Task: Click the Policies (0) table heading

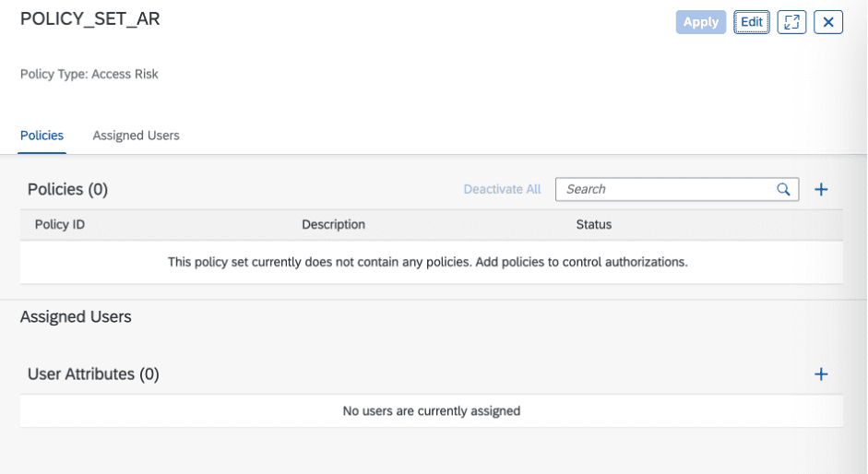Action: [x=68, y=189]
